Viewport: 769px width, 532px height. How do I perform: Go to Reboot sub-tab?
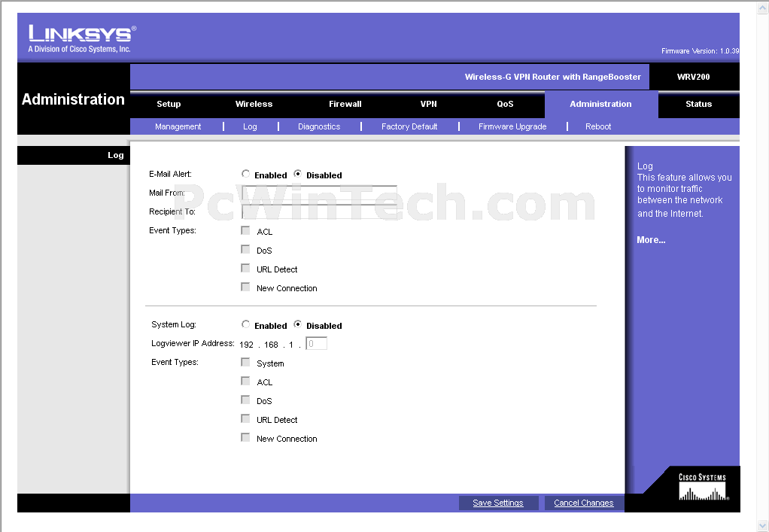(598, 126)
